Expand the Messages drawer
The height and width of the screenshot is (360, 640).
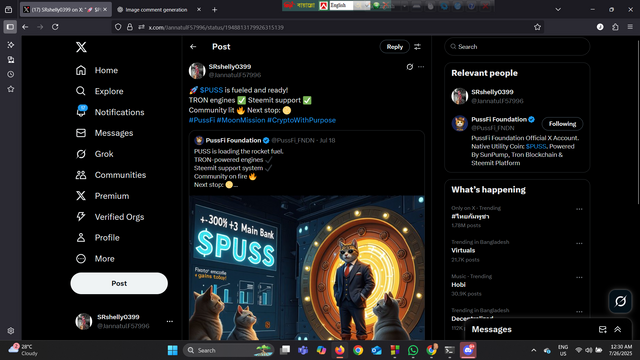(x=618, y=329)
